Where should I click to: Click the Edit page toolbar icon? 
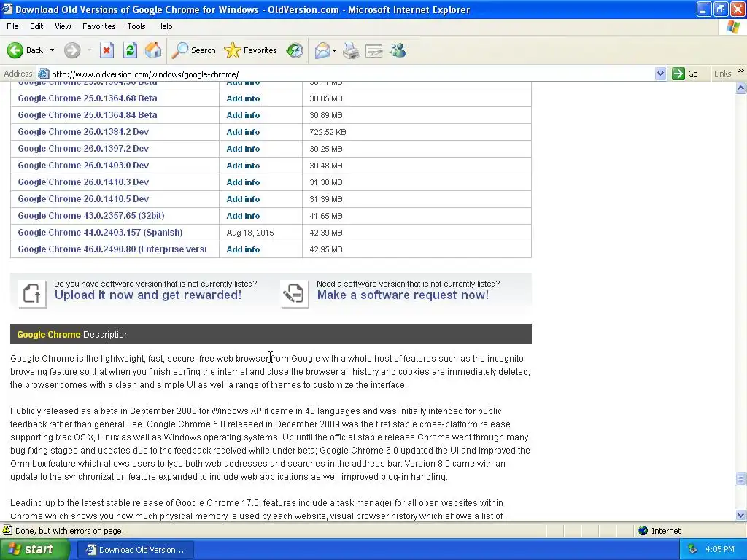[374, 50]
